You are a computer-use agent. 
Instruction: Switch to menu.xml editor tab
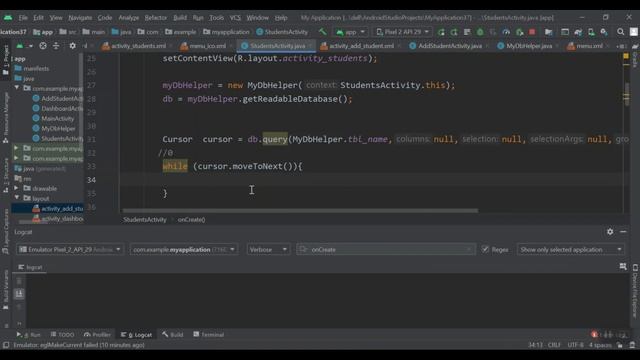click(585, 46)
